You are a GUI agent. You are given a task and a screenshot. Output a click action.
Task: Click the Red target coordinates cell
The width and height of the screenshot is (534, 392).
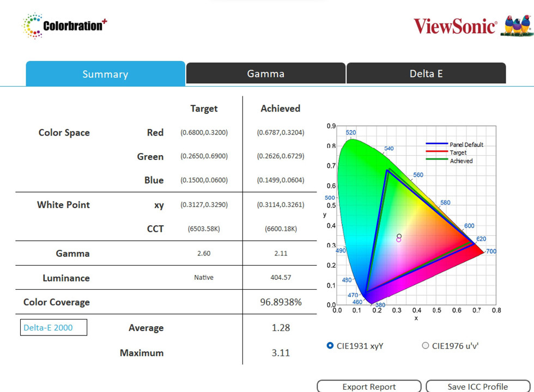[x=204, y=132]
